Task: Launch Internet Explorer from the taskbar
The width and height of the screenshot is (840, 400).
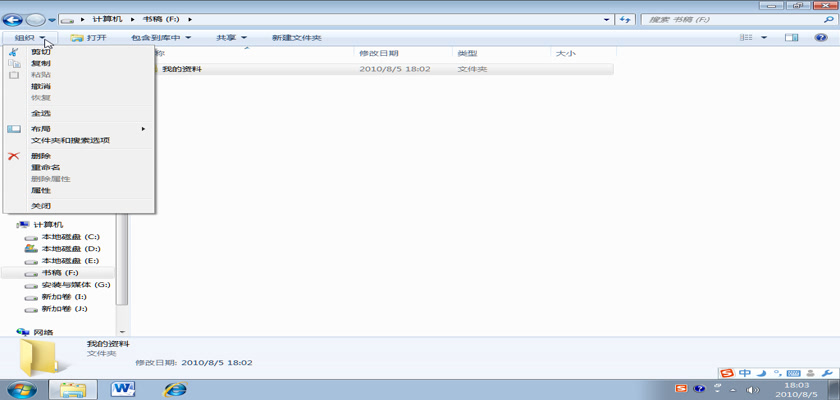Action: coord(174,388)
